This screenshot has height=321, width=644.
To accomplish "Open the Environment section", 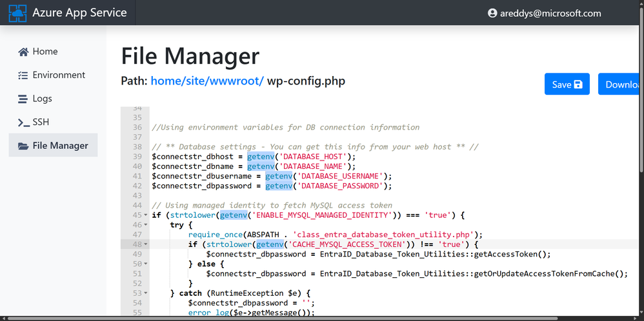I will (53, 75).
